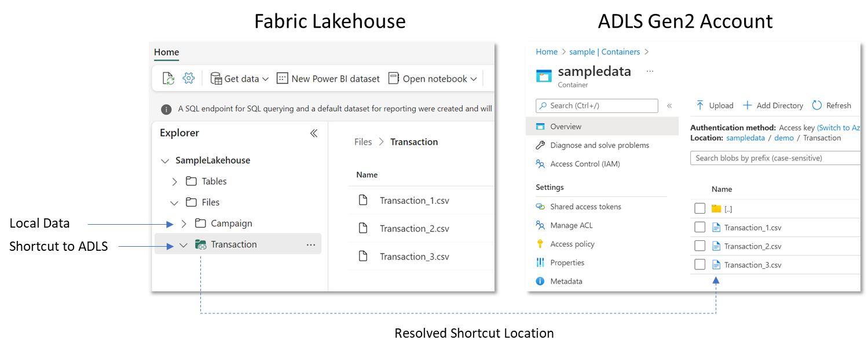
Task: Click the Search blobs by prefix field
Action: tap(775, 158)
